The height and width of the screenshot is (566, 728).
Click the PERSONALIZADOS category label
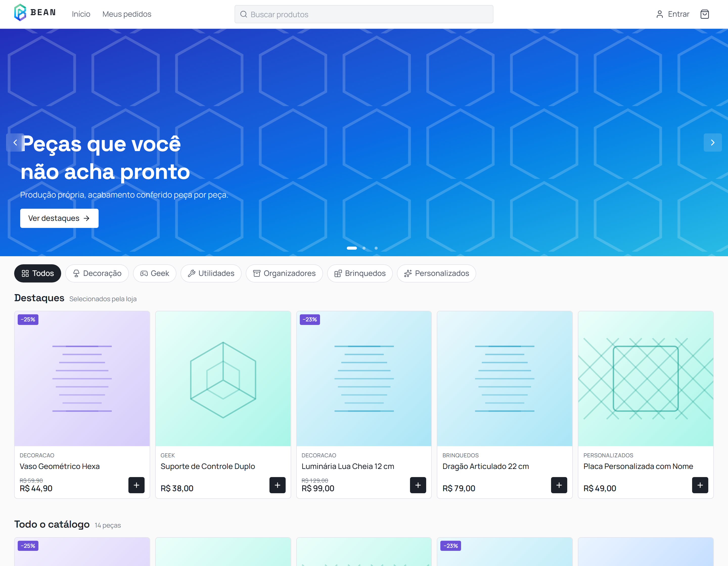tap(608, 455)
